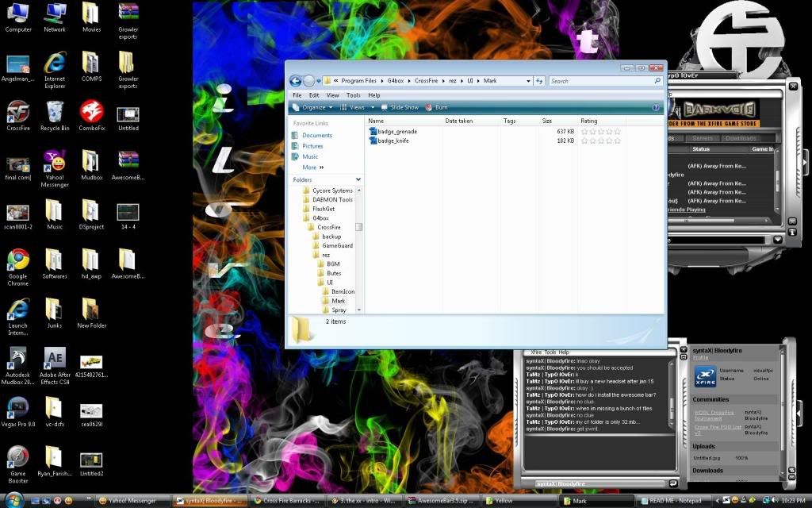The image size is (812, 508).
Task: Select the badge_knife file
Action: 393,140
